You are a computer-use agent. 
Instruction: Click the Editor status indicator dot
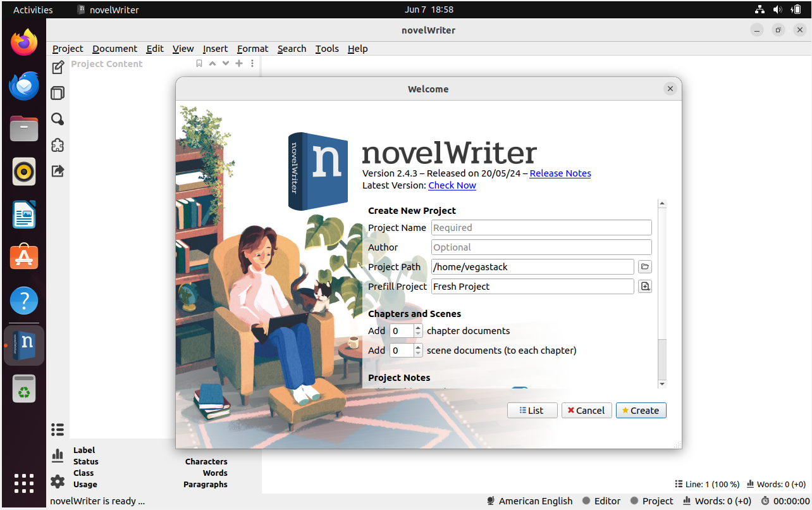586,501
